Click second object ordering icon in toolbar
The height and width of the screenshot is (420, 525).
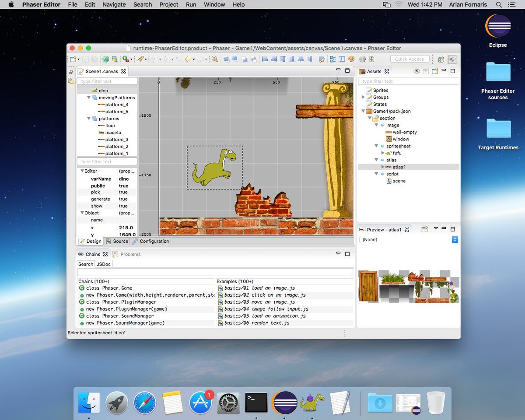tap(235, 59)
